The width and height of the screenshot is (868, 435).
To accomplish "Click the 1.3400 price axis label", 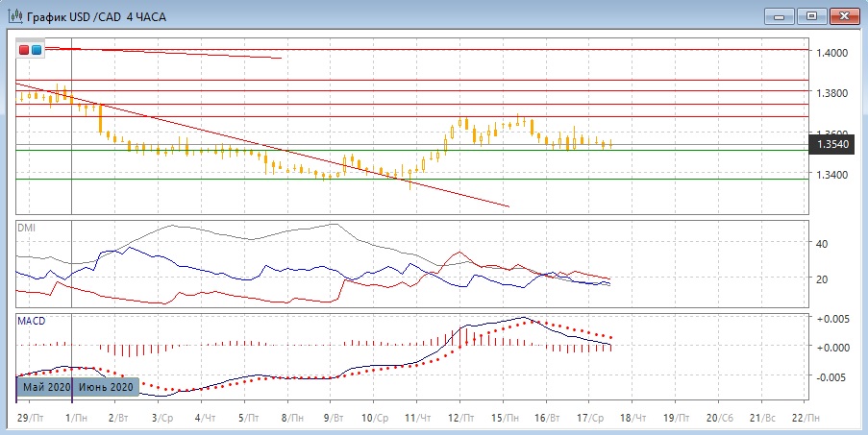I will (x=832, y=175).
